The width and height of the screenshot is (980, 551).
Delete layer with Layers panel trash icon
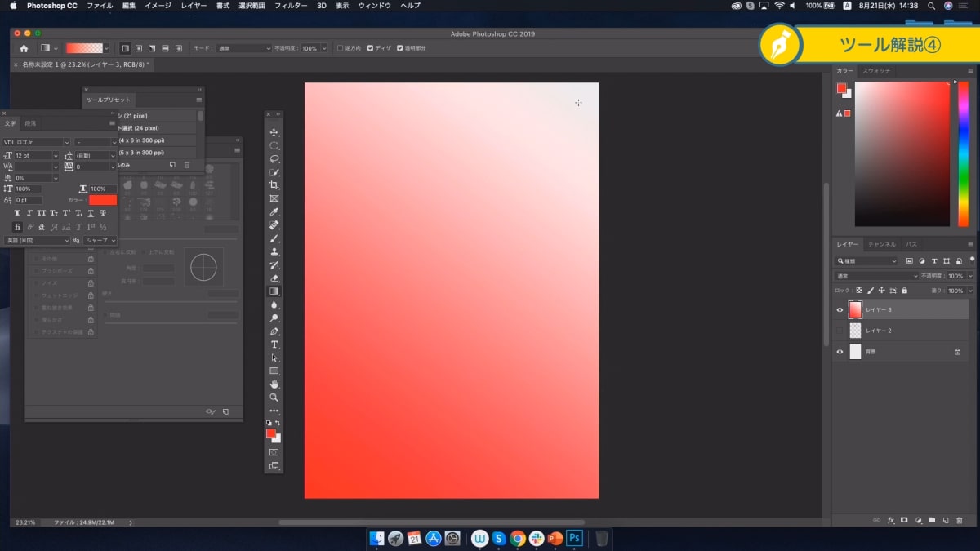pos(959,520)
